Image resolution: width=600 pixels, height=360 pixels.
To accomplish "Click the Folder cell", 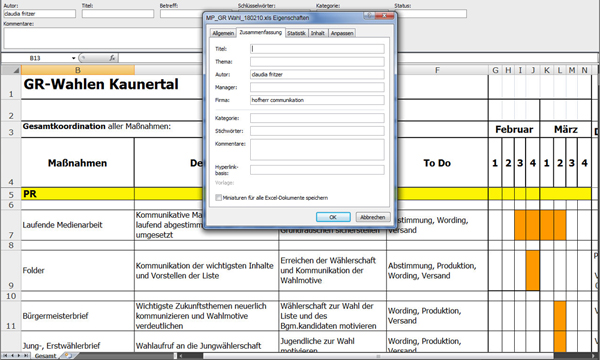I will click(78, 270).
